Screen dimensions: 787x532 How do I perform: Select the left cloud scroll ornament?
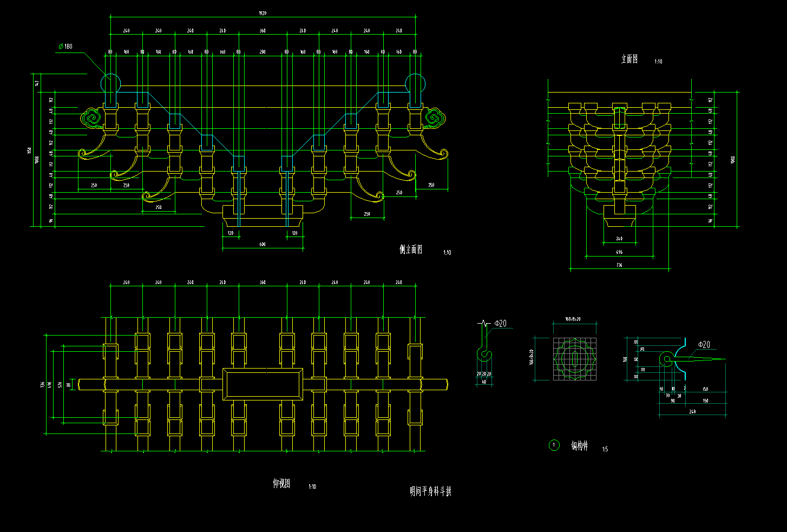[x=91, y=118]
